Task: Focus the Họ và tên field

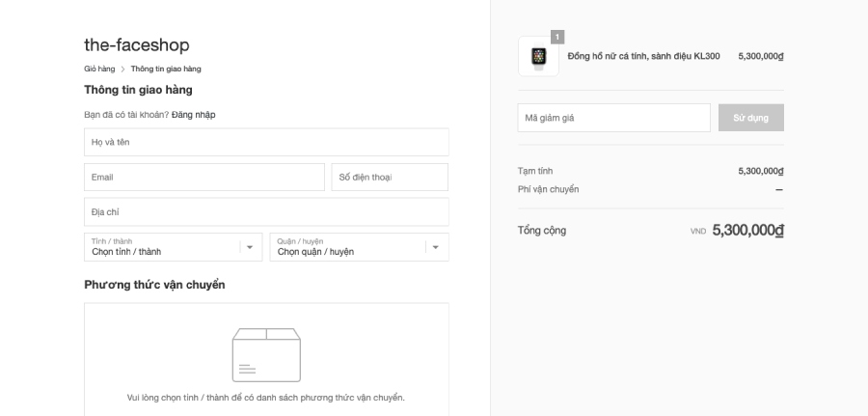Action: click(266, 142)
